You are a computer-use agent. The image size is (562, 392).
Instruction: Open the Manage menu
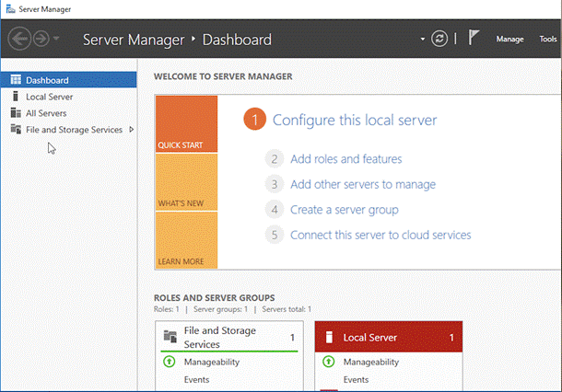(509, 40)
